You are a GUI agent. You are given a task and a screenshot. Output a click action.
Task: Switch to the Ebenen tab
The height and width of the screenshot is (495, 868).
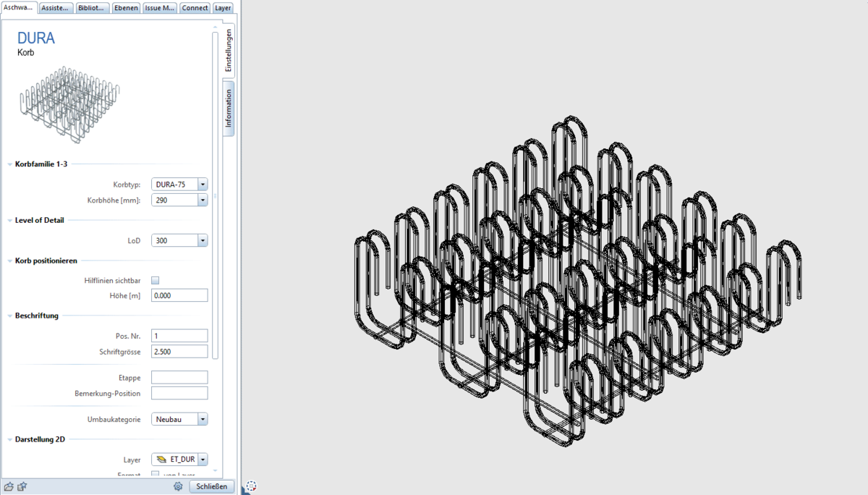click(126, 8)
